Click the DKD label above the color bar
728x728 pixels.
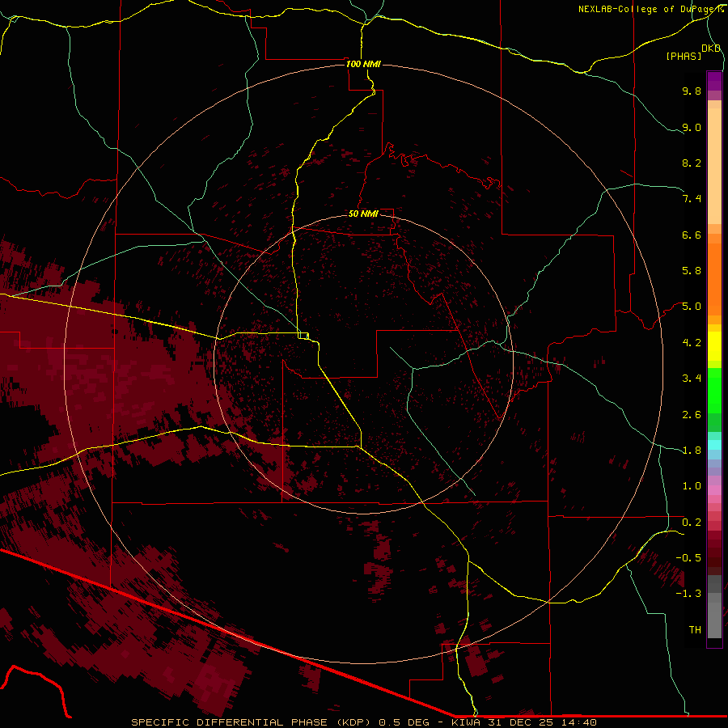711,49
